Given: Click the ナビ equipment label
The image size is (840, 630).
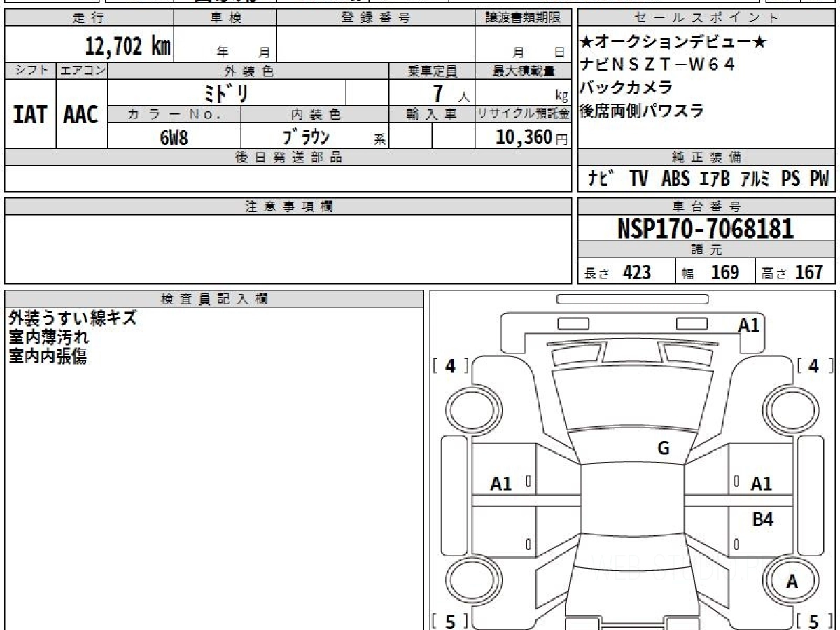Looking at the screenshot, I should (601, 178).
